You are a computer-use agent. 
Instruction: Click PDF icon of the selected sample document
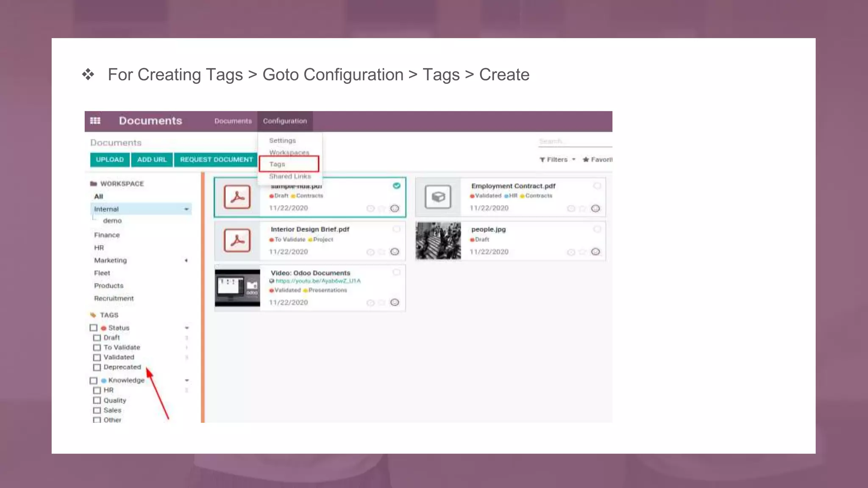237,197
